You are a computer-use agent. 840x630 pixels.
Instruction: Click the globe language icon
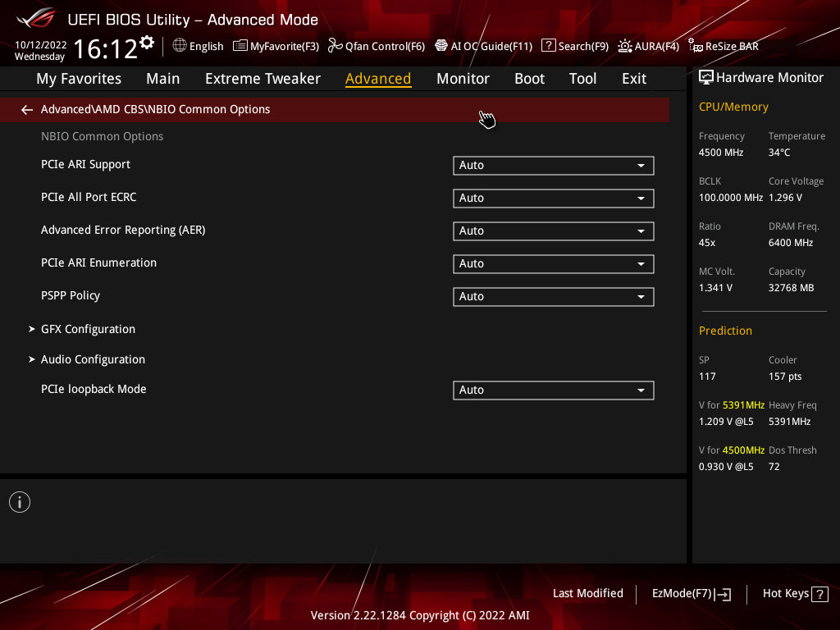180,46
